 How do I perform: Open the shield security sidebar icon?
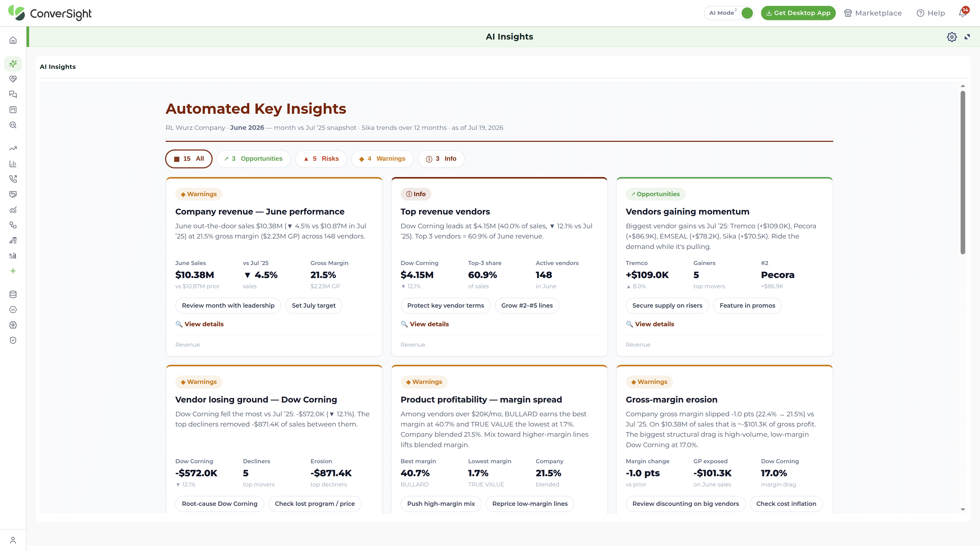coord(13,340)
